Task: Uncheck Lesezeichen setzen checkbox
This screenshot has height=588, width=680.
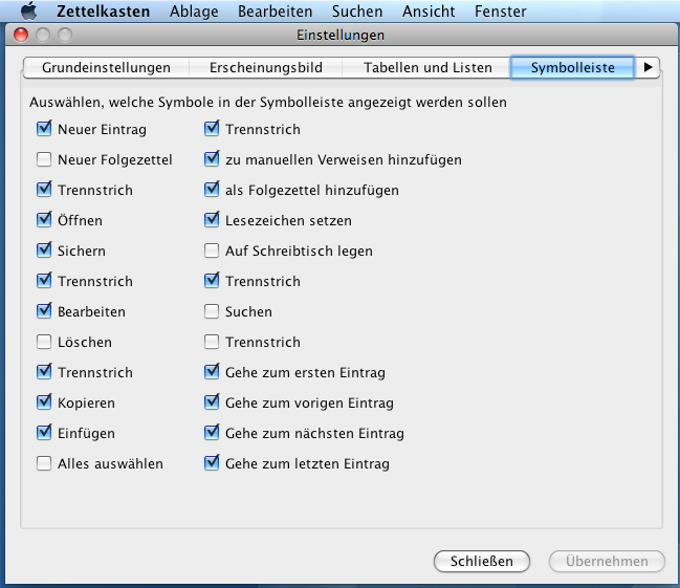Action: [211, 220]
